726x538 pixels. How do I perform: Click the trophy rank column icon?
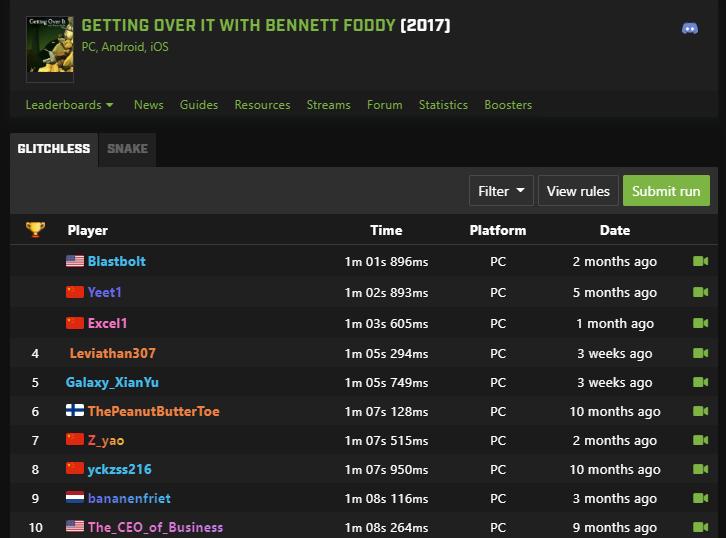(35, 230)
